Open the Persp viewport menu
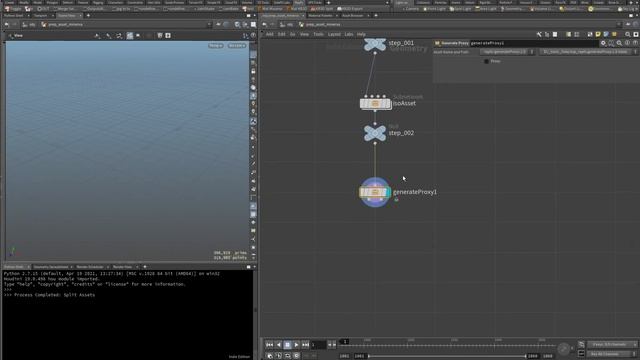640x360 pixels. click(216, 46)
